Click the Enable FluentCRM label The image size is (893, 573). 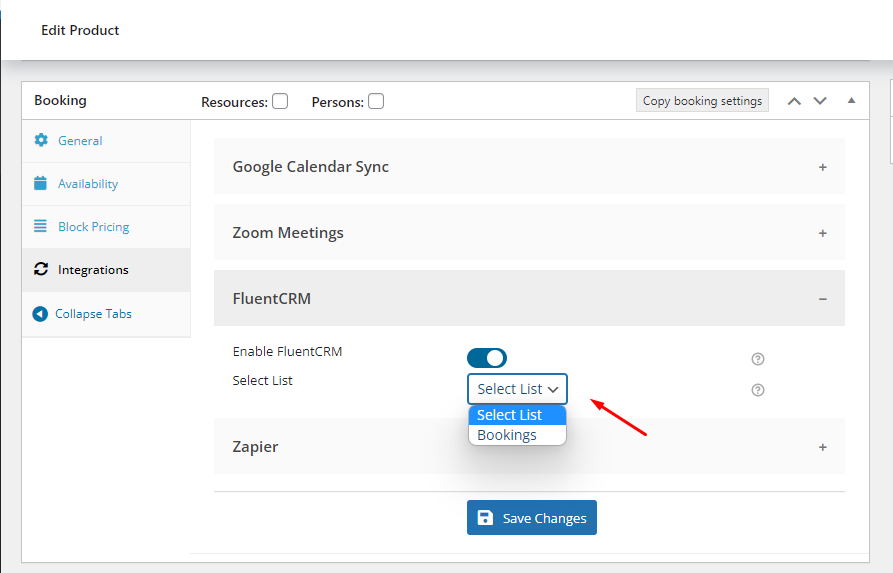(287, 351)
